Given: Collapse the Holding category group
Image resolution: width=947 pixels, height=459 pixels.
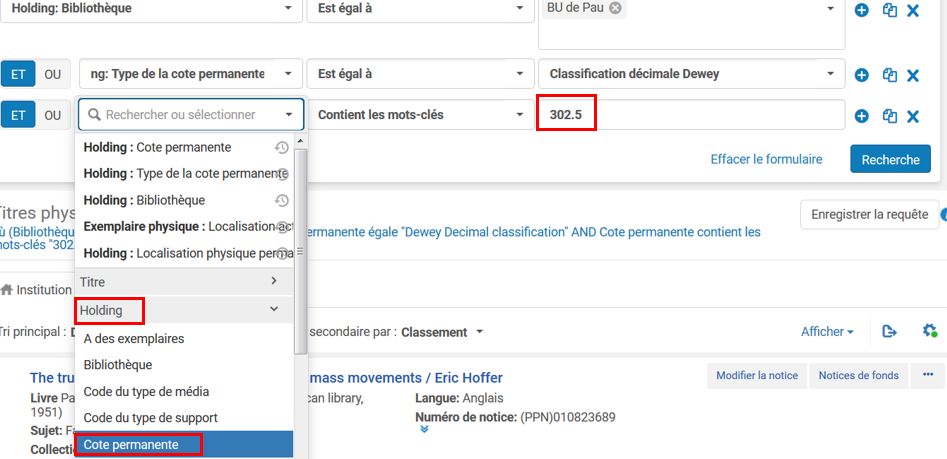Looking at the screenshot, I should pos(274,311).
